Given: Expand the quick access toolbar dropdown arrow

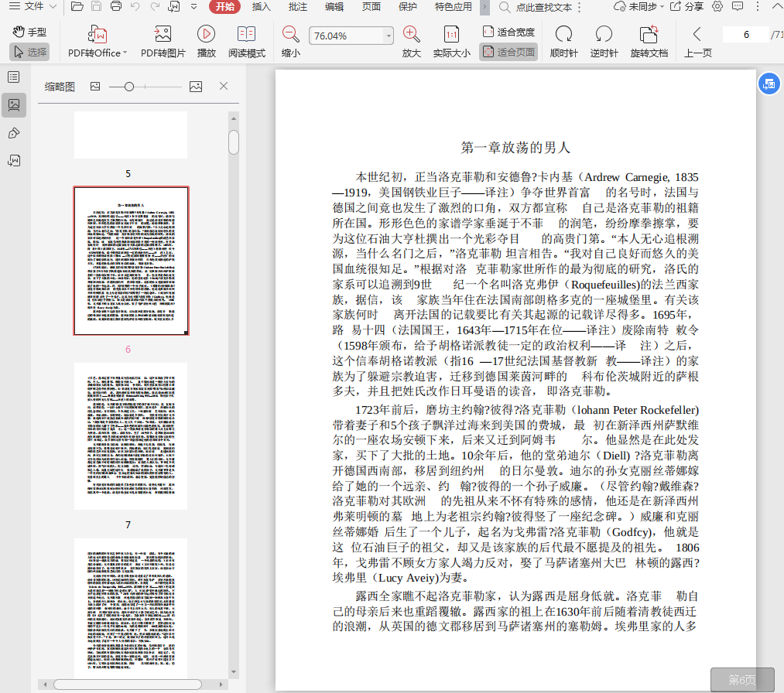Looking at the screenshot, I should 194,6.
